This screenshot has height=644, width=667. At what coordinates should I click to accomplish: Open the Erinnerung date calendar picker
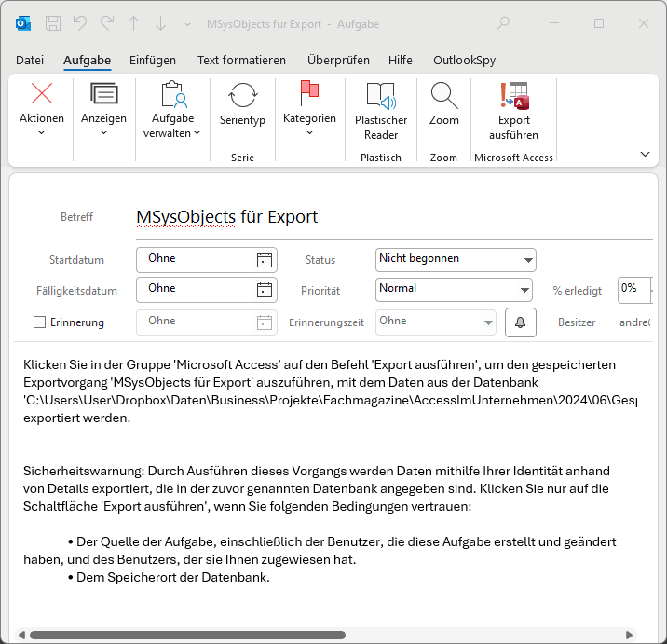tap(265, 322)
